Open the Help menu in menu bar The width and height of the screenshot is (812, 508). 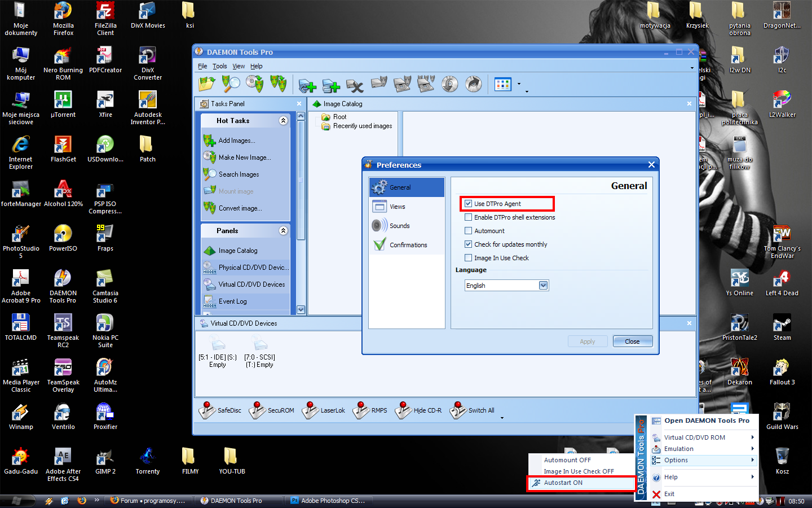257,66
